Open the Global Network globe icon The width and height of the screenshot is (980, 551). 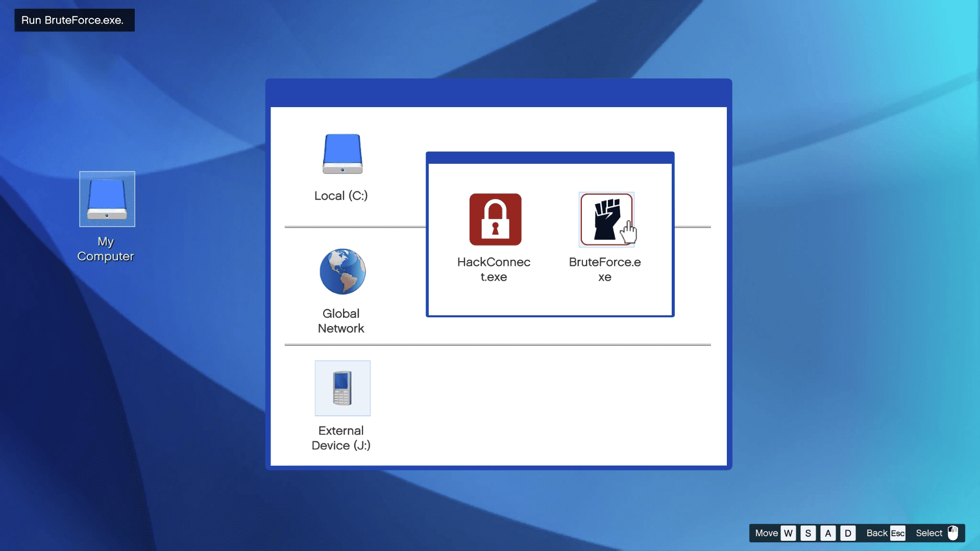click(x=342, y=271)
